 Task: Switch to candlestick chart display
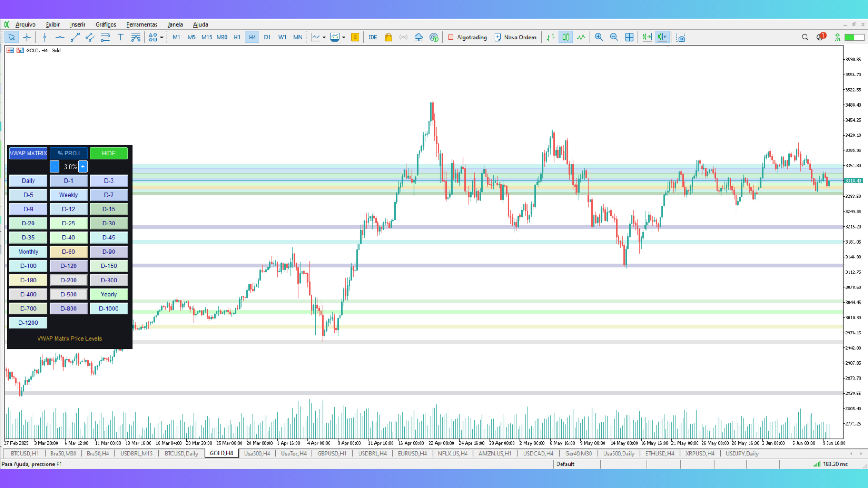[566, 38]
